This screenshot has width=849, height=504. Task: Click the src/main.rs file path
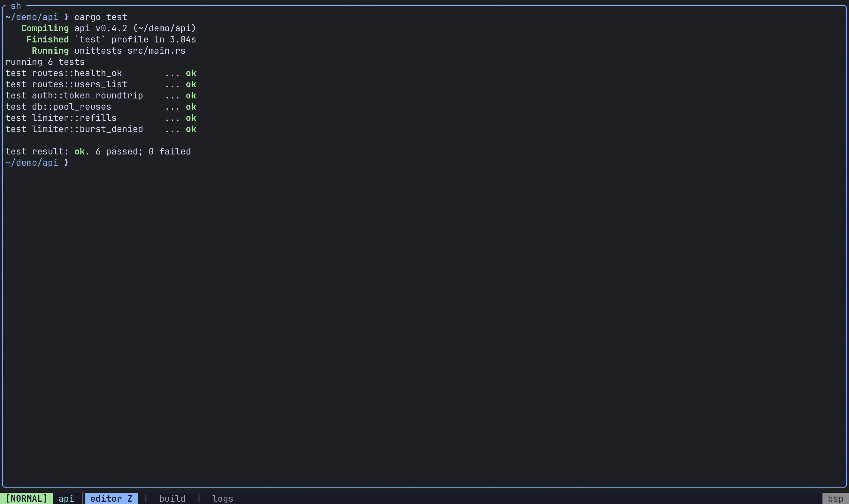156,51
